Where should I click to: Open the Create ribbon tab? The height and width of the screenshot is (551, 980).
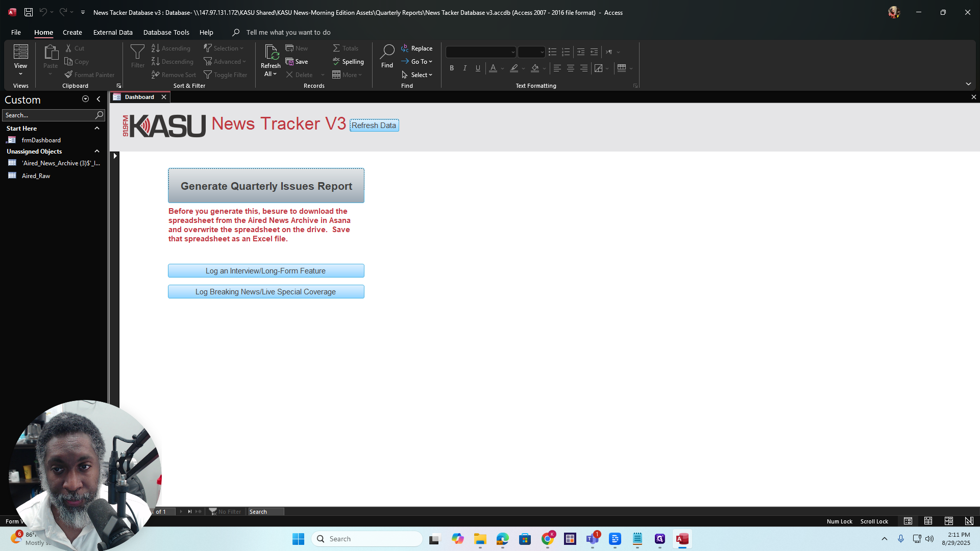pos(72,32)
